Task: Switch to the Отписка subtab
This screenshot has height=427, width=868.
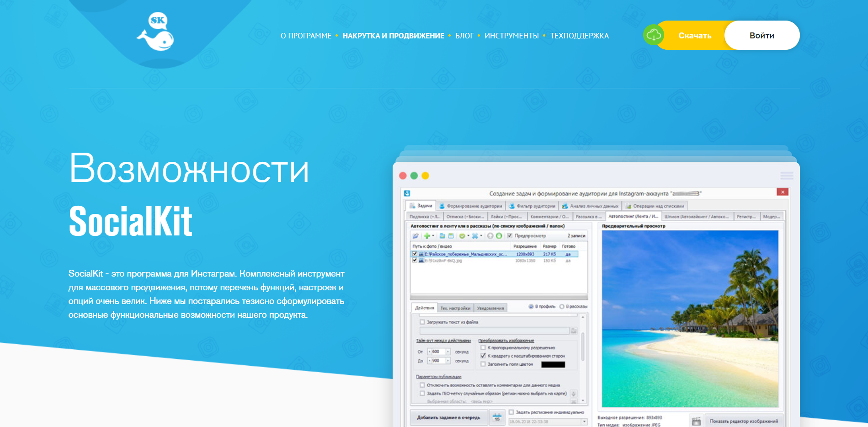Action: [465, 217]
